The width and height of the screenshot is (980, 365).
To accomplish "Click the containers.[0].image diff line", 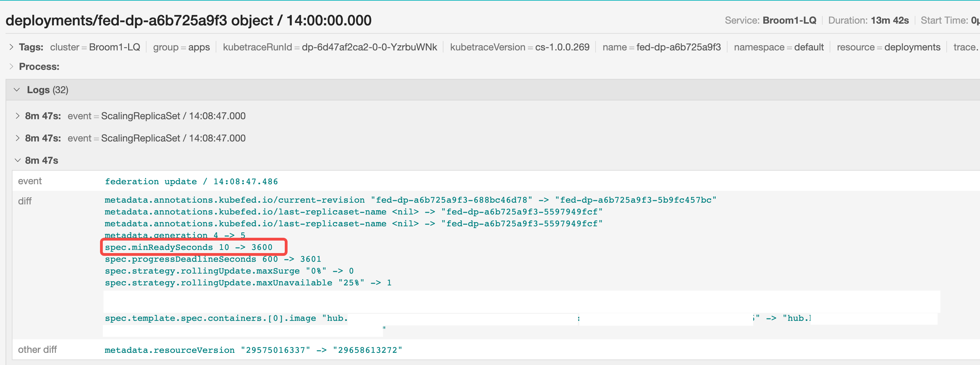I will tap(458, 318).
